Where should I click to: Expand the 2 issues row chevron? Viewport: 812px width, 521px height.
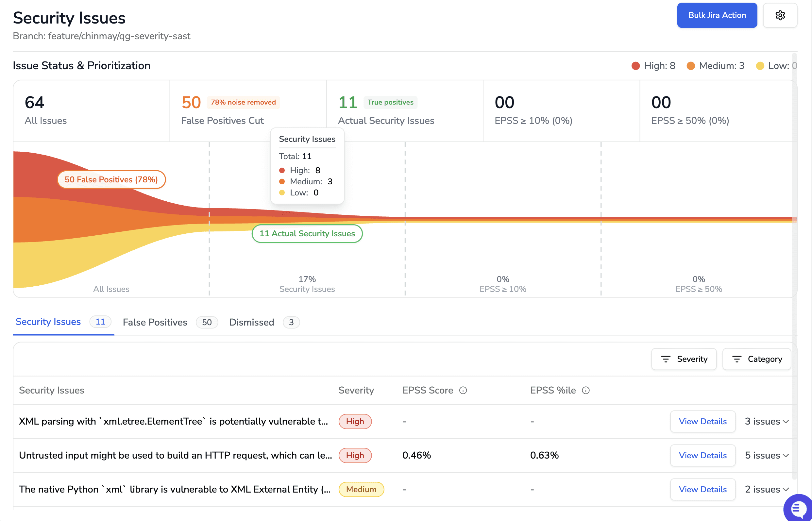coord(786,490)
